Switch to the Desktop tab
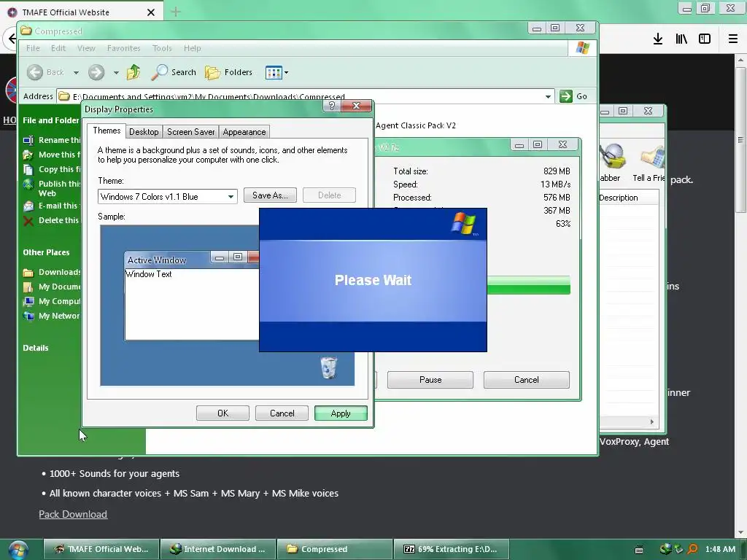This screenshot has width=747, height=560. [144, 132]
